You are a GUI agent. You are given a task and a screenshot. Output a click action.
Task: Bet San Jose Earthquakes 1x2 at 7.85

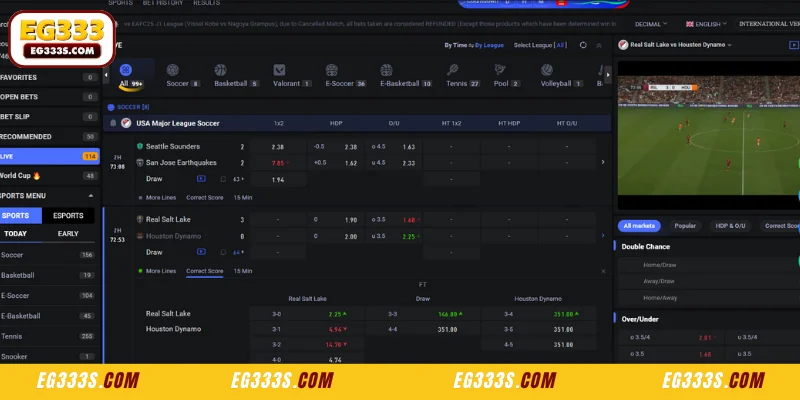coord(278,163)
